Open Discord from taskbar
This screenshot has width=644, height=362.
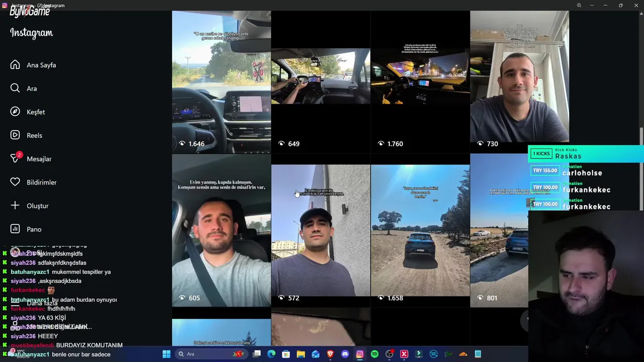(345, 354)
